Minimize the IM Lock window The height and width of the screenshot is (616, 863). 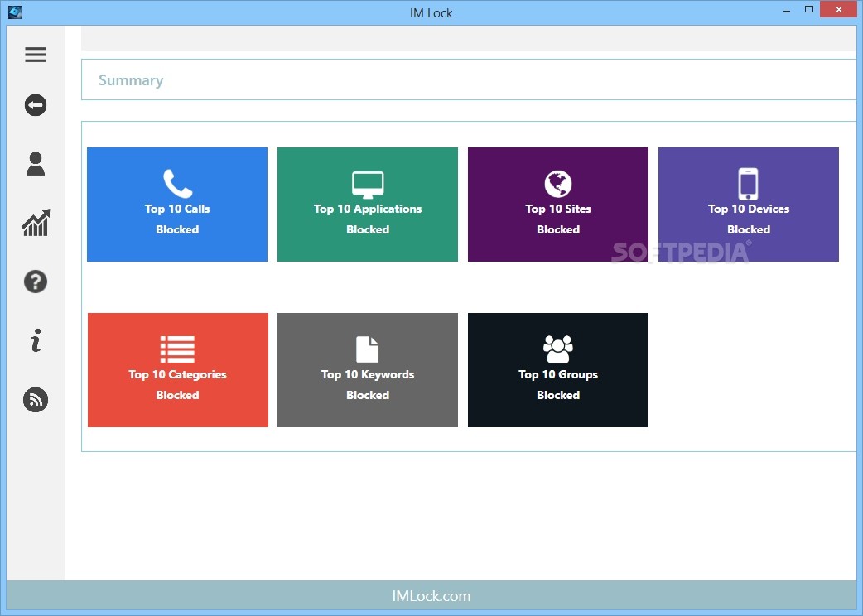point(787,10)
